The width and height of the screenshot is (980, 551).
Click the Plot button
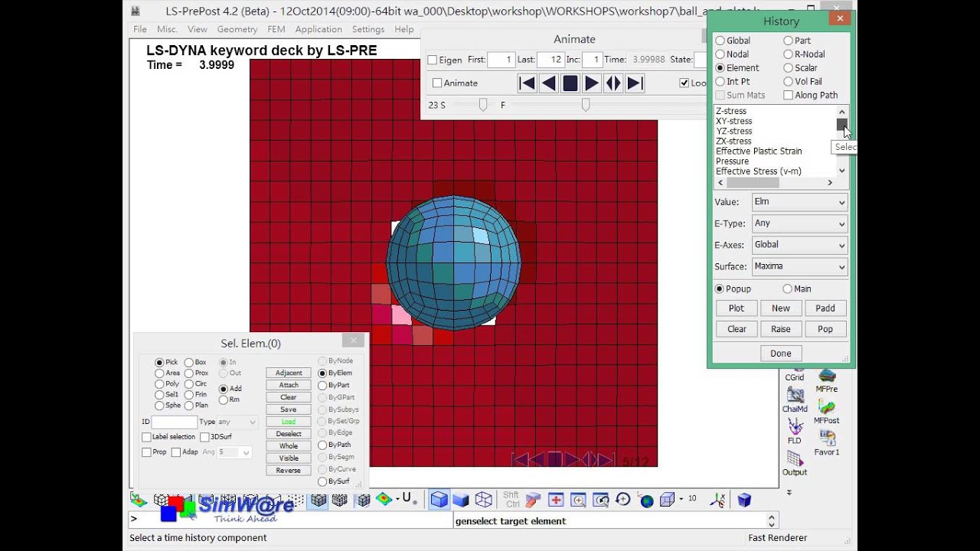[x=737, y=308]
